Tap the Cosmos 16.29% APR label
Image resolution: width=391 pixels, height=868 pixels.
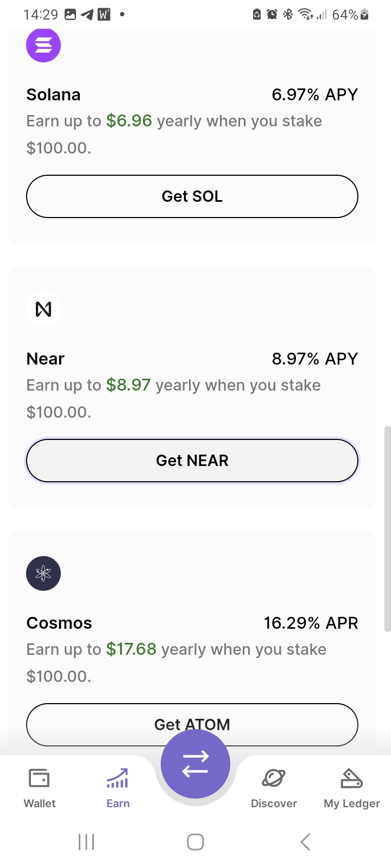click(311, 623)
